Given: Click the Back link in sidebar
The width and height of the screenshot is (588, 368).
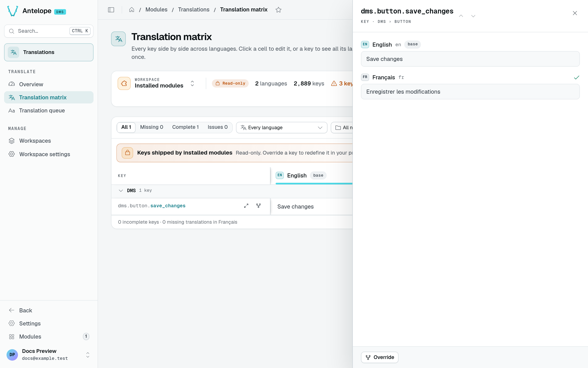Looking at the screenshot, I should (x=49, y=310).
